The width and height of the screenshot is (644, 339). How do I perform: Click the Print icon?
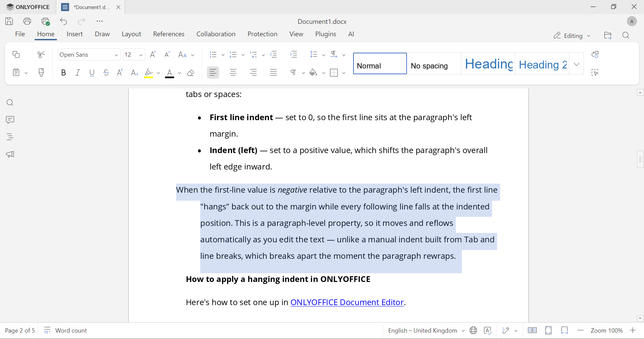tap(28, 21)
